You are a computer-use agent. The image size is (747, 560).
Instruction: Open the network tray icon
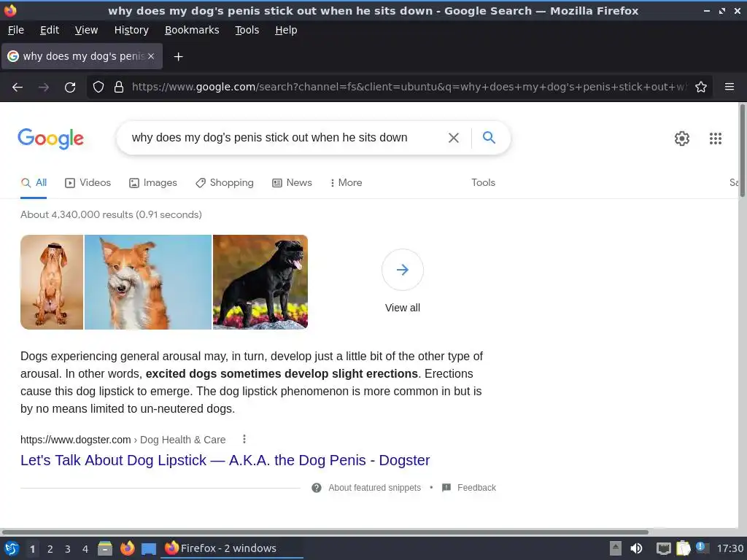click(663, 548)
